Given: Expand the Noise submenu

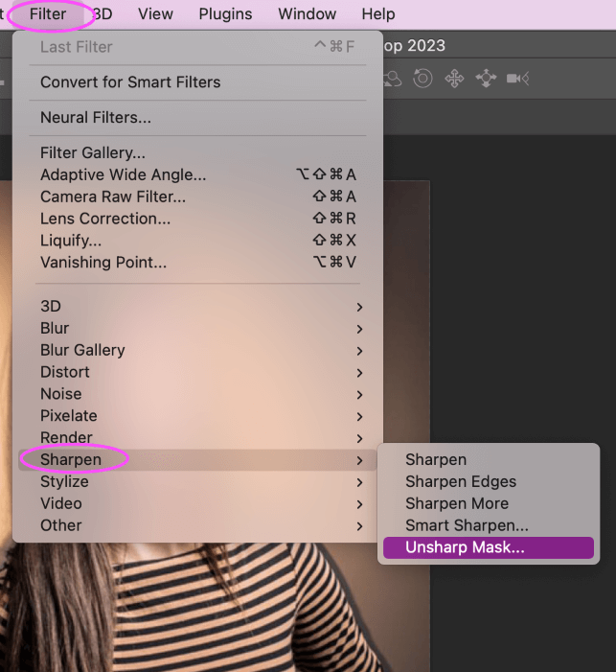Looking at the screenshot, I should click(197, 394).
